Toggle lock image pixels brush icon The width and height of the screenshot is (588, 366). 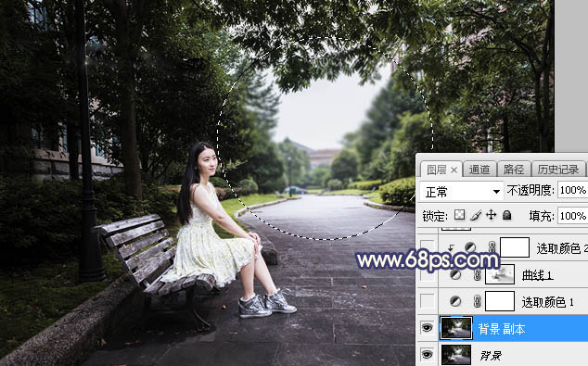point(476,215)
